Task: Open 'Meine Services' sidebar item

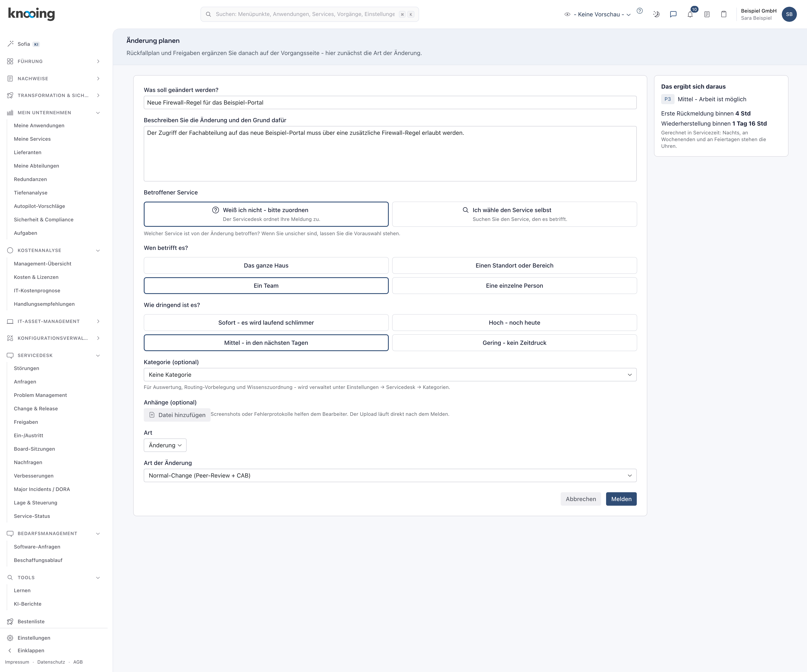Action: coord(32,139)
